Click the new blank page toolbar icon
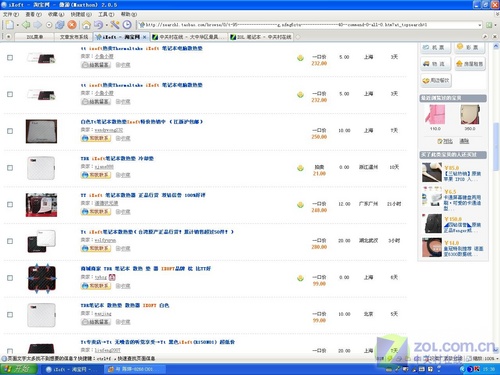 [10, 25]
